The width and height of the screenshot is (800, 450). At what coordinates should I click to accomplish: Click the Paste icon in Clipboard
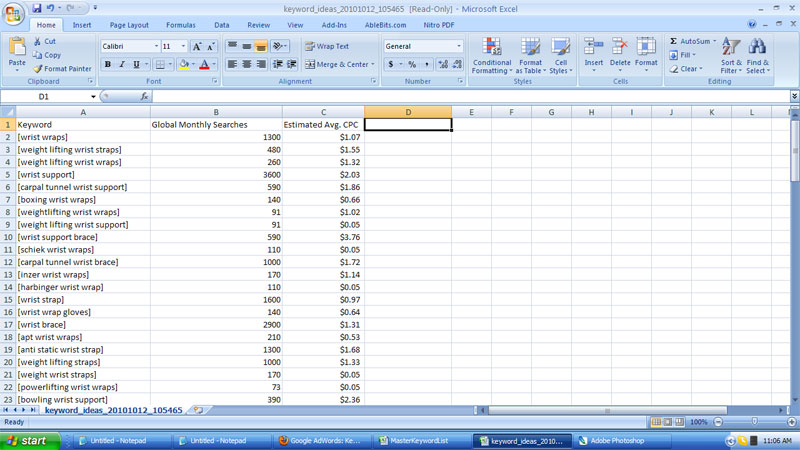(17, 50)
